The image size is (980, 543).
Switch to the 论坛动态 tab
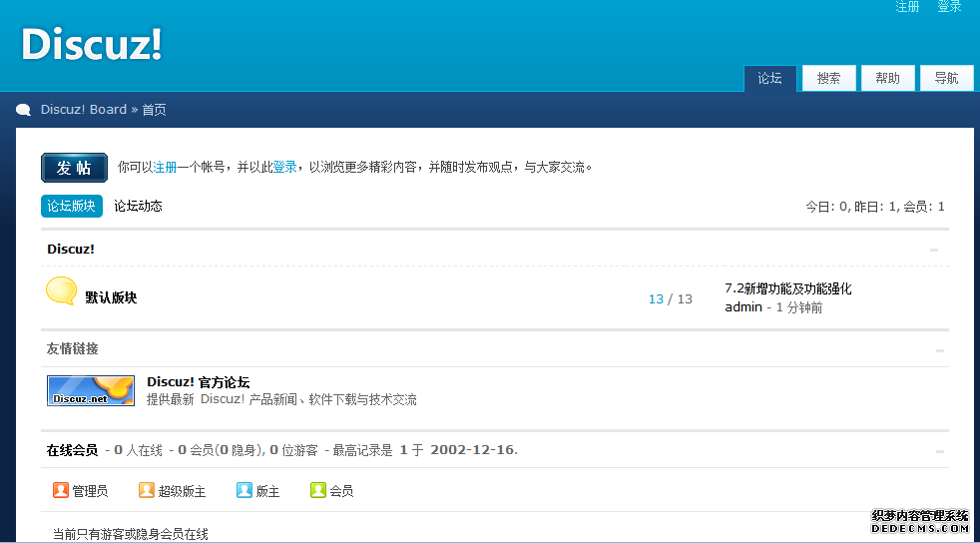[138, 207]
